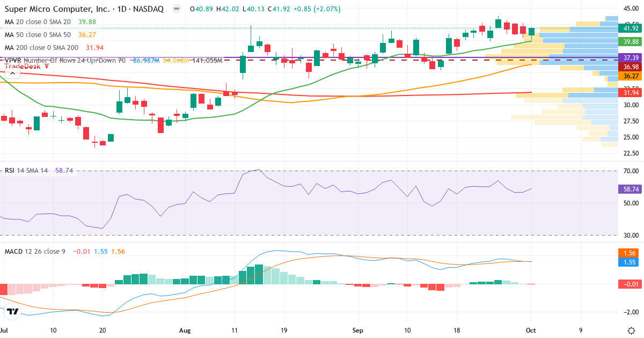Viewport: 644px width, 338px height.
Task: Click the 45.00 price scale tick
Action: coord(631,8)
